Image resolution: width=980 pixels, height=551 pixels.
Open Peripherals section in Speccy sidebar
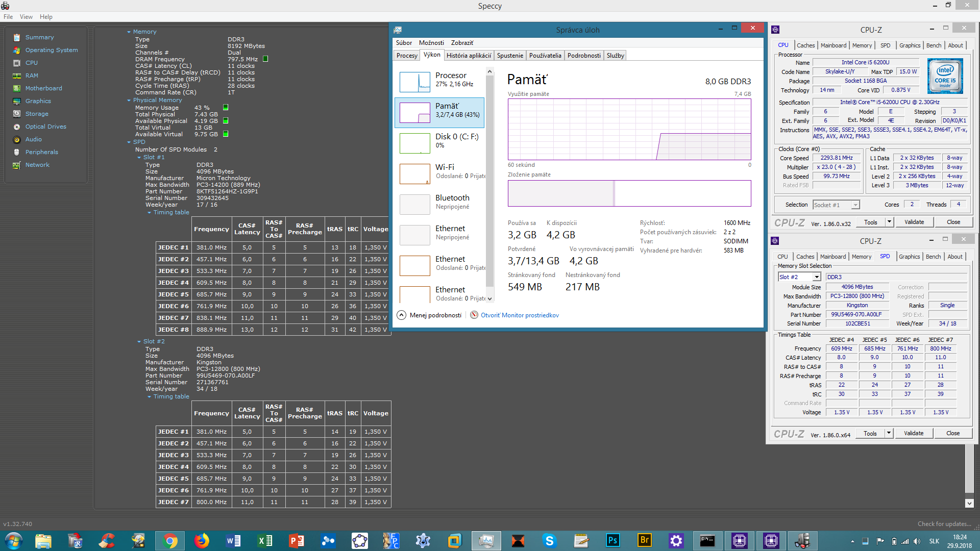42,152
